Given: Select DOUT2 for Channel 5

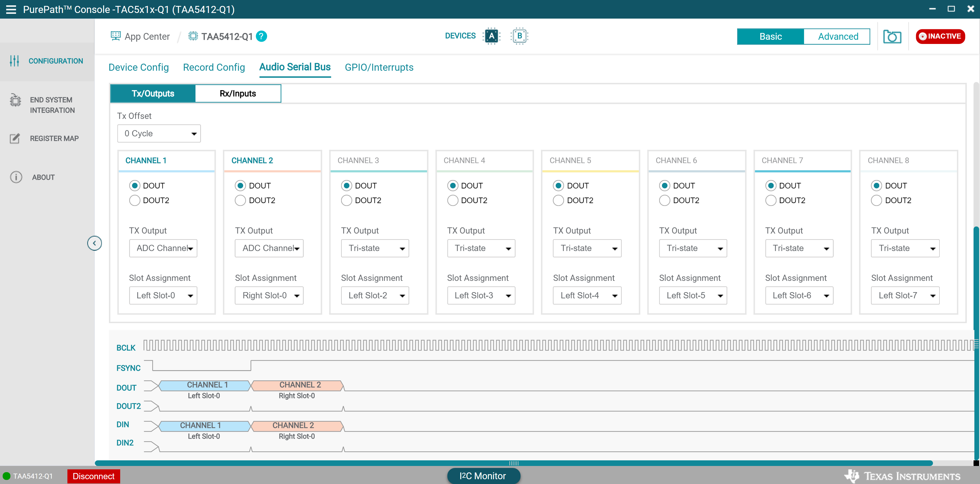Looking at the screenshot, I should coord(558,200).
